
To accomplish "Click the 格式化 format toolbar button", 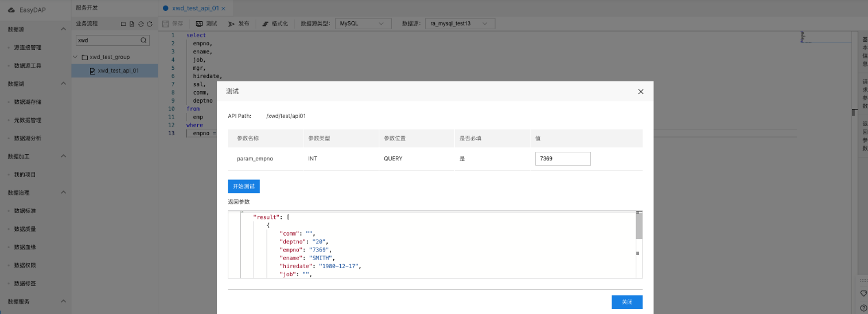I will coord(275,23).
